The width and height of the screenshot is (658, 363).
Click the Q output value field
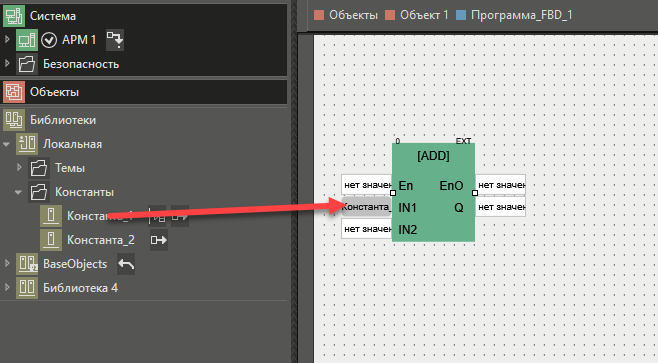500,207
